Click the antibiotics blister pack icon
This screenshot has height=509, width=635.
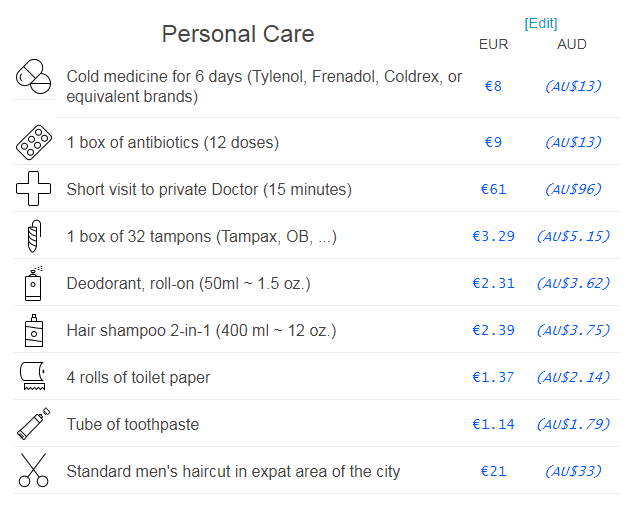point(34,142)
